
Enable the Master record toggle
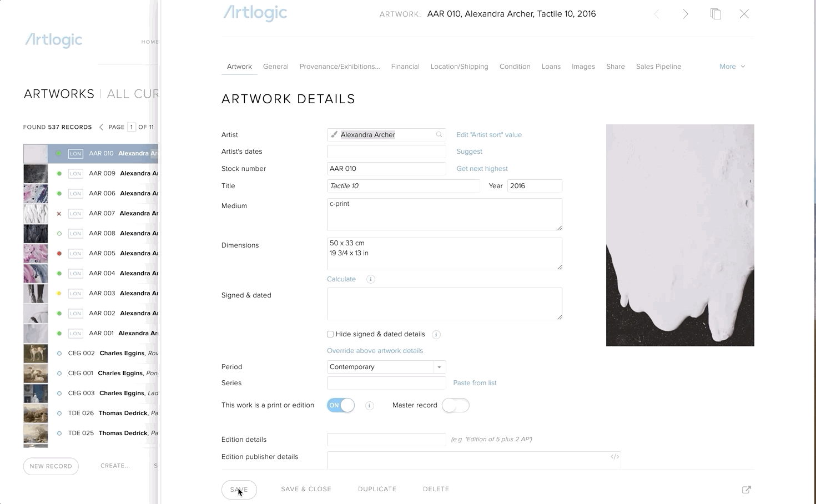(x=456, y=405)
